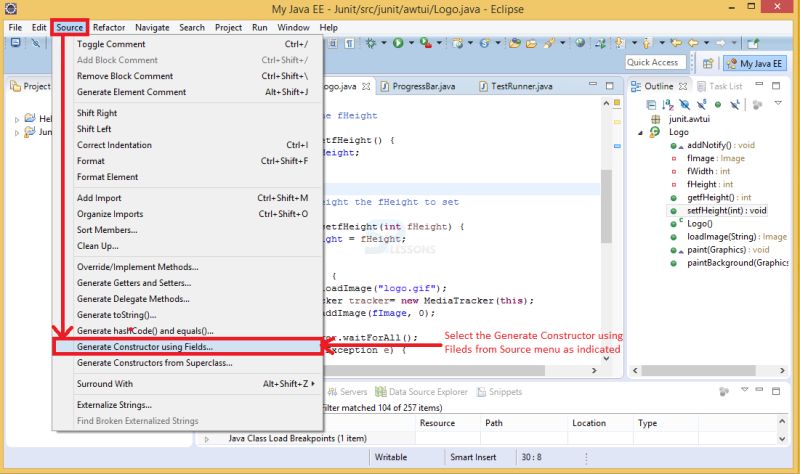Open the Outline view menu triangle
This screenshot has width=800, height=474.
pyautogui.click(x=778, y=103)
